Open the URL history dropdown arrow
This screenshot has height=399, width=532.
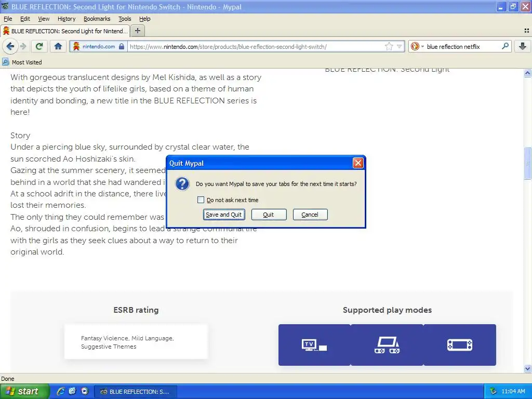pos(400,46)
